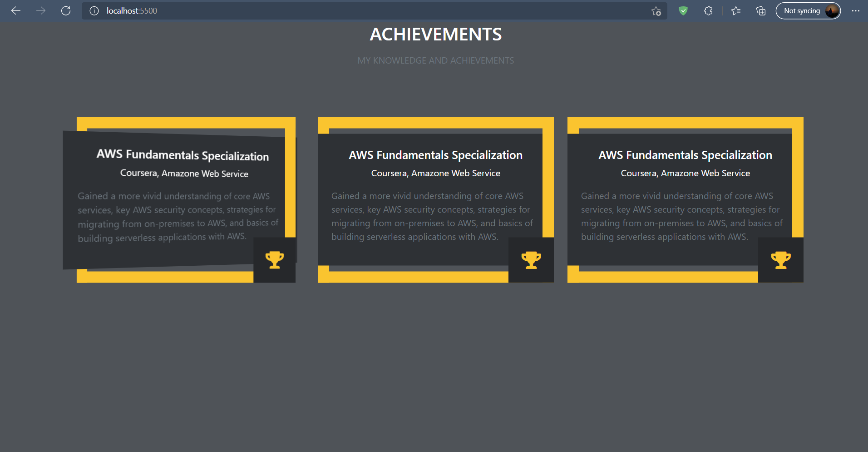The width and height of the screenshot is (868, 452).
Task: Open the green shield extension
Action: point(683,11)
